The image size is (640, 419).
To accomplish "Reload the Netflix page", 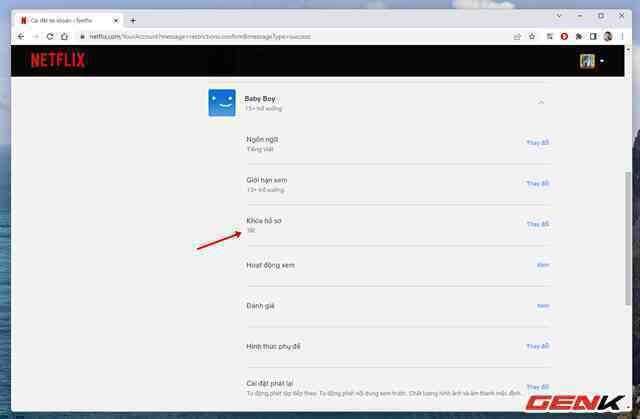I will (50, 36).
